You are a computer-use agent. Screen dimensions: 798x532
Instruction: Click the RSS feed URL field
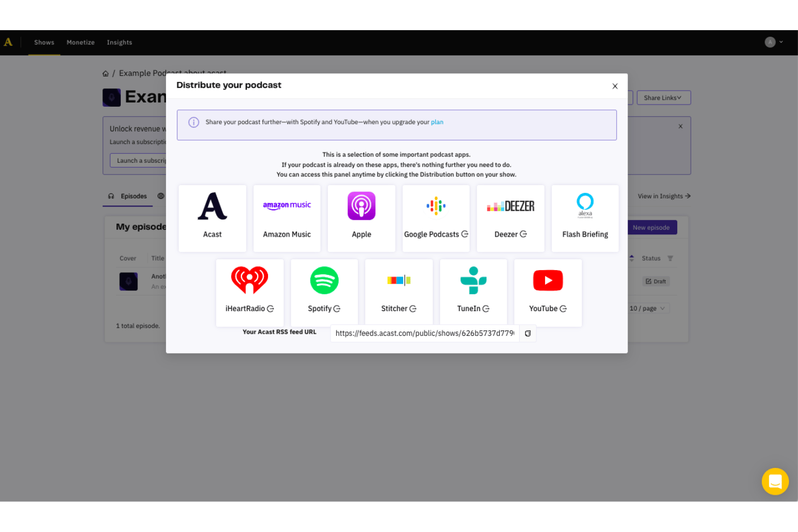point(425,334)
